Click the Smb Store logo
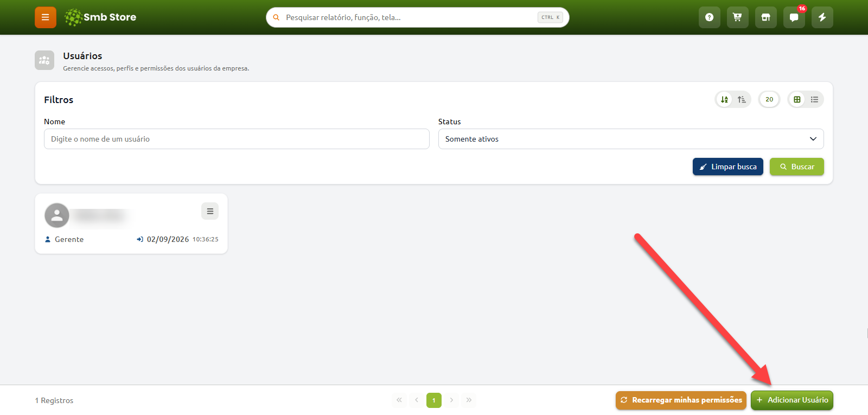868x415 pixels. (x=100, y=17)
